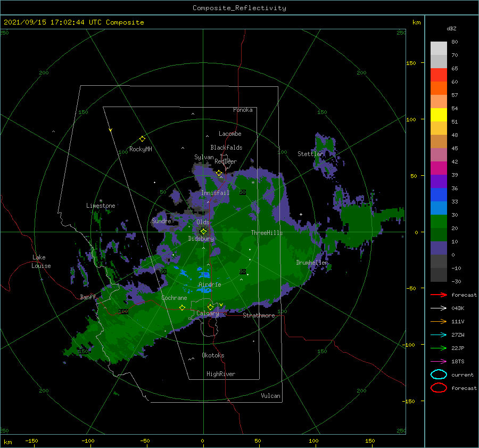The image size is (479, 448).
Task: Click the green 22JP arrow icon
Action: click(x=439, y=348)
